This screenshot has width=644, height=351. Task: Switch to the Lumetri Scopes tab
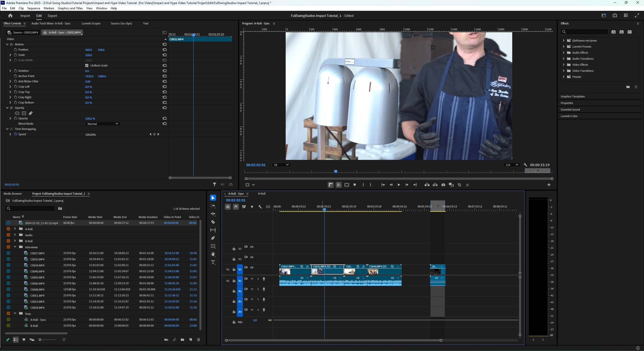[91, 23]
